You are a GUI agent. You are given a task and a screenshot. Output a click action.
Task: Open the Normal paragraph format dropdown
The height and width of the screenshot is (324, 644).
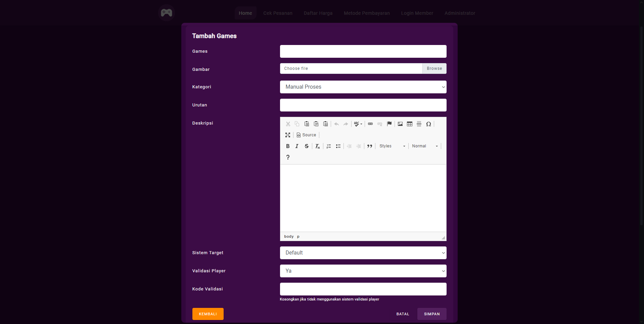pyautogui.click(x=425, y=146)
